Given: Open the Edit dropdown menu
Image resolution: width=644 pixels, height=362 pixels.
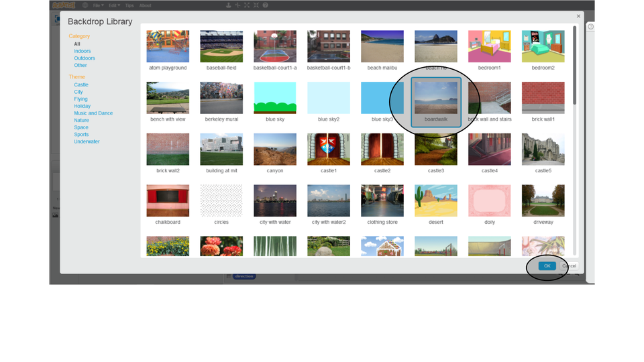Looking at the screenshot, I should coord(115,5).
